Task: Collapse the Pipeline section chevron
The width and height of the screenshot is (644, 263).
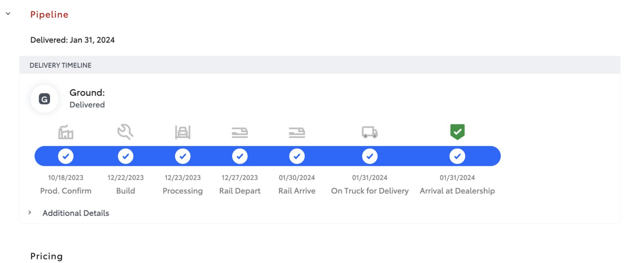Action: click(x=8, y=14)
